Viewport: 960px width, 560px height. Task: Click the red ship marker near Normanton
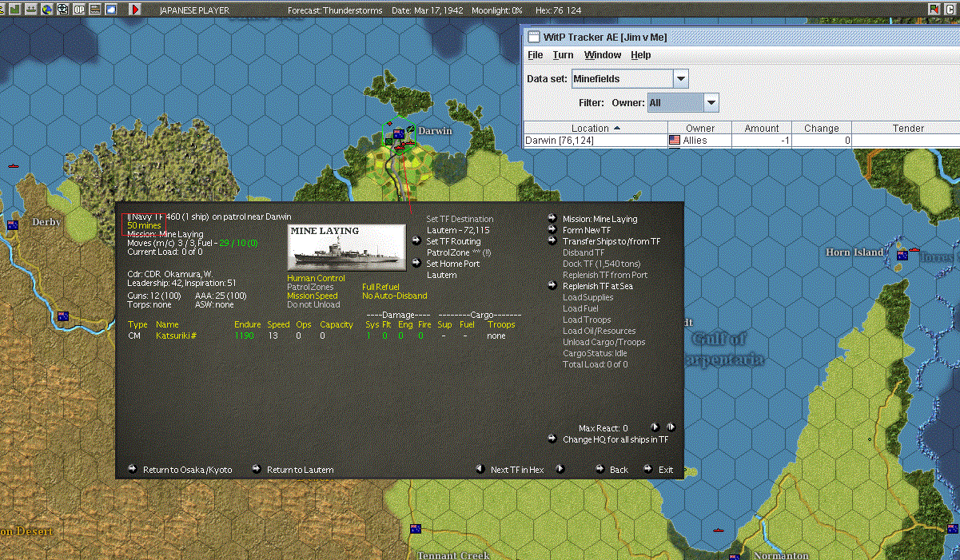[x=718, y=530]
